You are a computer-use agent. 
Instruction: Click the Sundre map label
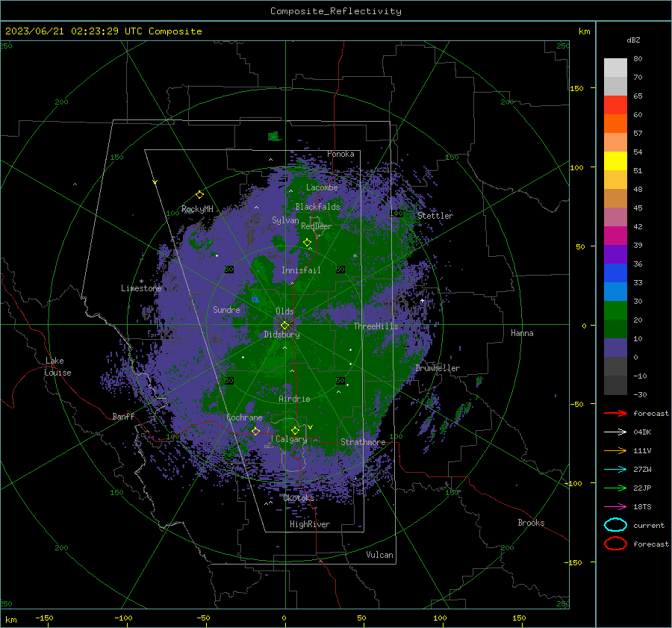(226, 309)
